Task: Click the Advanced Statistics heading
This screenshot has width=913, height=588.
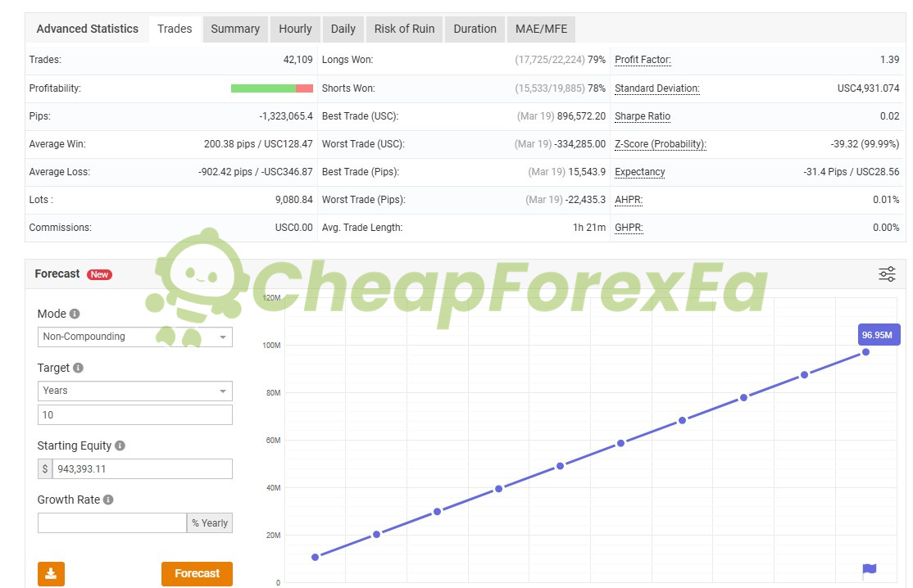Action: pos(88,29)
